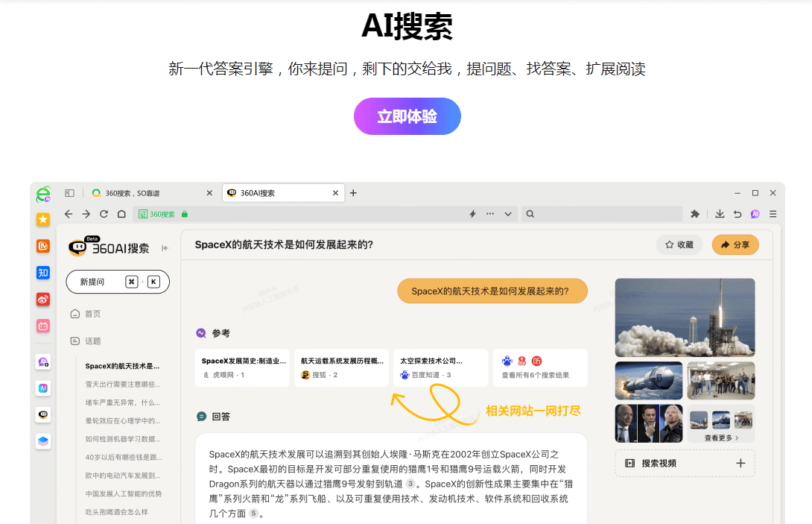Toggle 收藏 for this conversation
The image size is (812, 524).
click(x=679, y=244)
